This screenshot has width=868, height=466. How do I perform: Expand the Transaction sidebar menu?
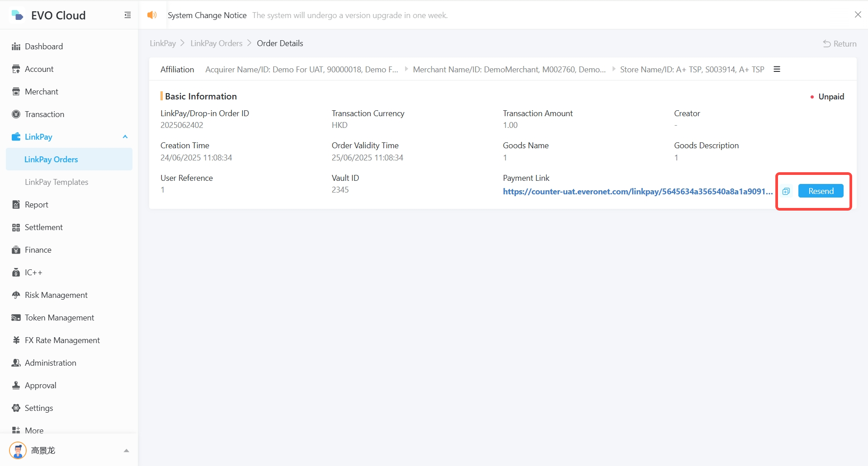pyautogui.click(x=44, y=114)
